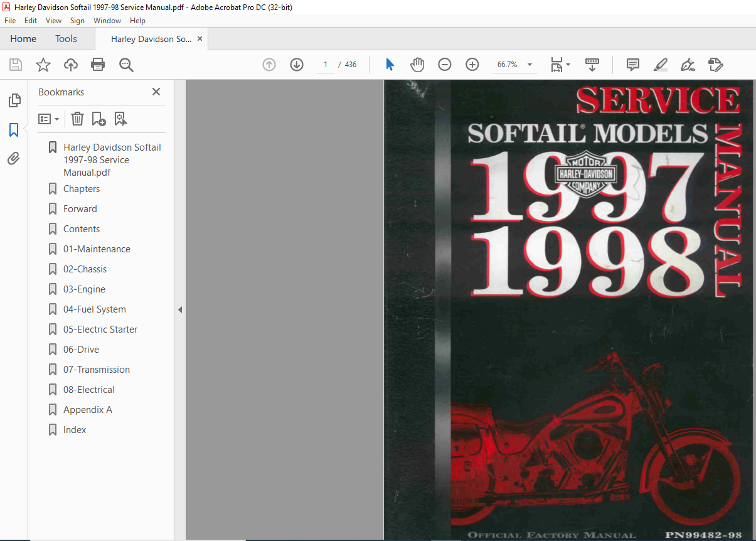Choose the Selection arrow tool
The height and width of the screenshot is (541, 756).
coord(390,65)
